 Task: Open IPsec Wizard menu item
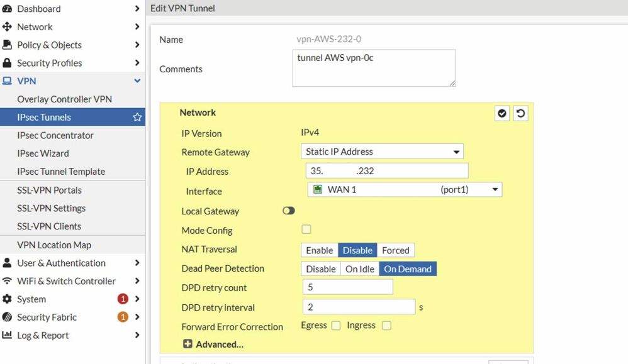coord(43,153)
